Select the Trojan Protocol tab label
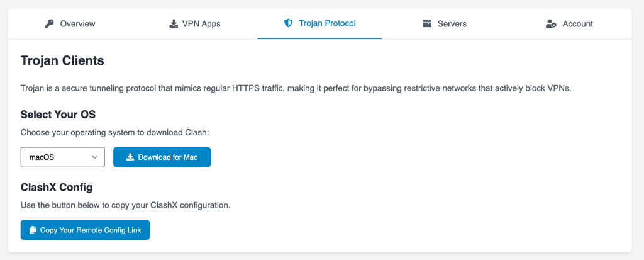Screen dimensions: 644x260 (327, 23)
